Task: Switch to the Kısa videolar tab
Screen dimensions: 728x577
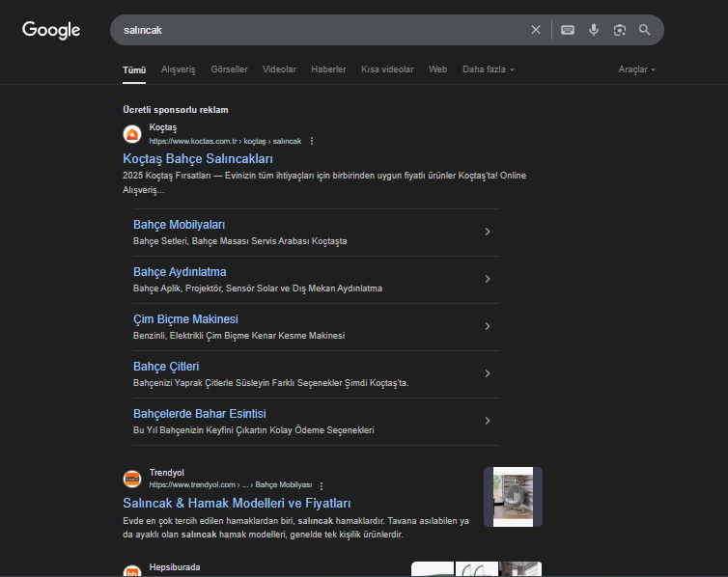Action: 387,69
